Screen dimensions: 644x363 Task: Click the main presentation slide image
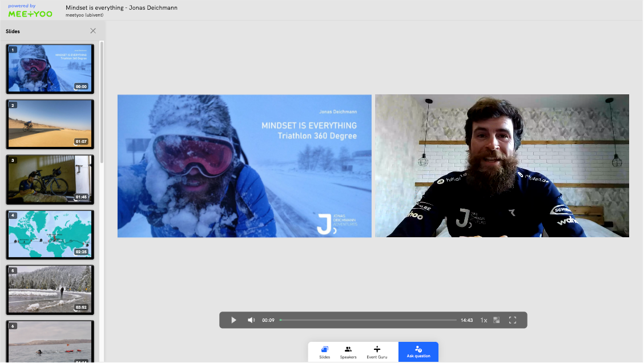(x=244, y=166)
